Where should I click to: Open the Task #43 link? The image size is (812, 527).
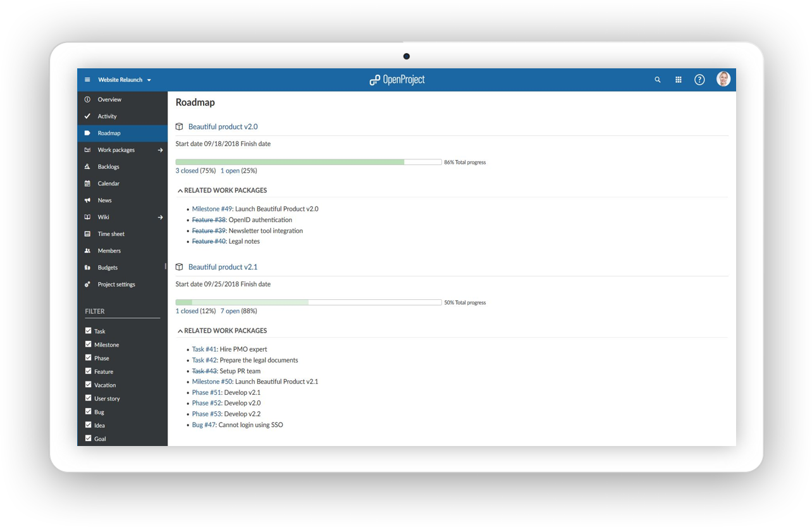[204, 371]
